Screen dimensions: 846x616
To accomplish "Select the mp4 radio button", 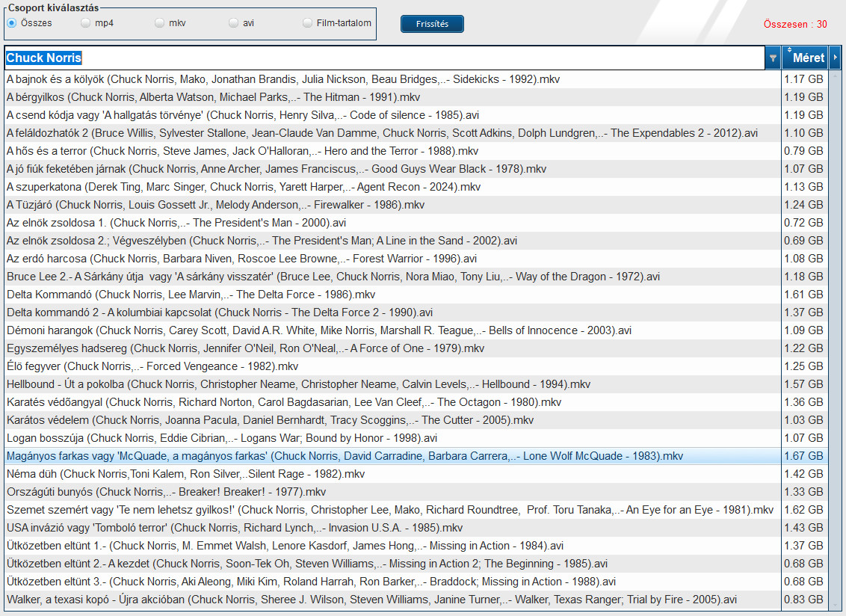I will click(x=85, y=23).
